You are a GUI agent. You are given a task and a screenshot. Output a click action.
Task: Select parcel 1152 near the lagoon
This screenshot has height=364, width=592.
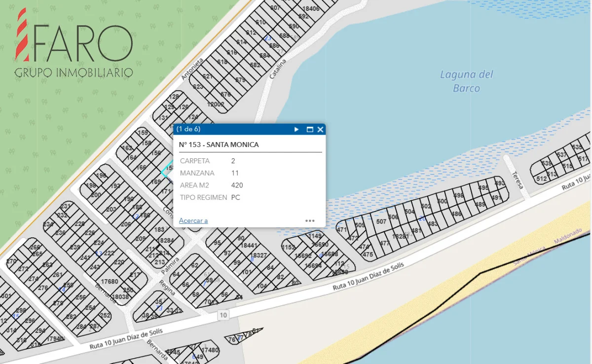click(x=288, y=247)
